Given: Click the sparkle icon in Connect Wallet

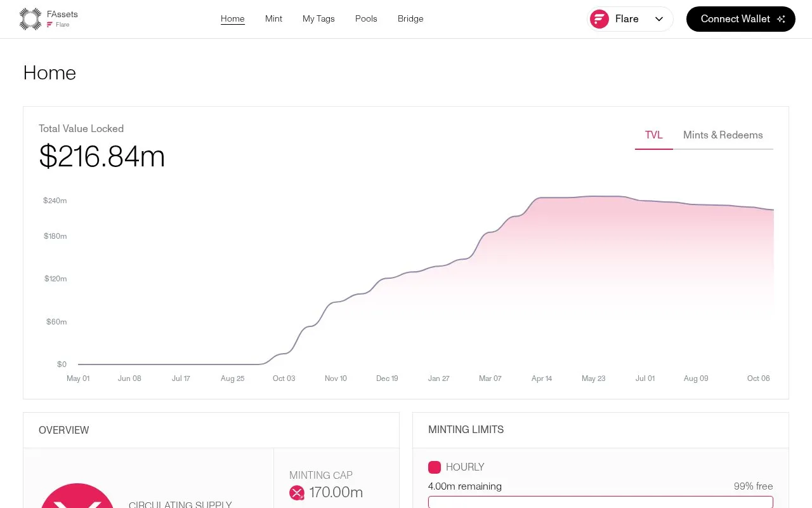Looking at the screenshot, I should click(781, 19).
